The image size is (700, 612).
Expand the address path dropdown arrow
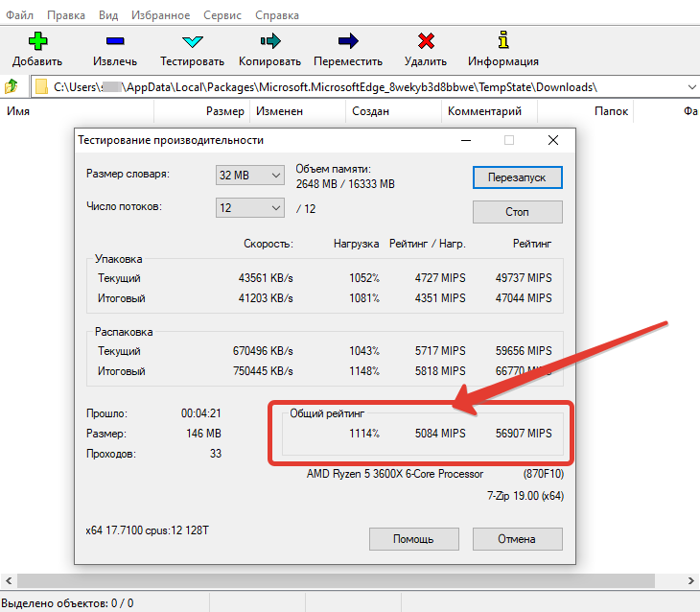coord(691,87)
